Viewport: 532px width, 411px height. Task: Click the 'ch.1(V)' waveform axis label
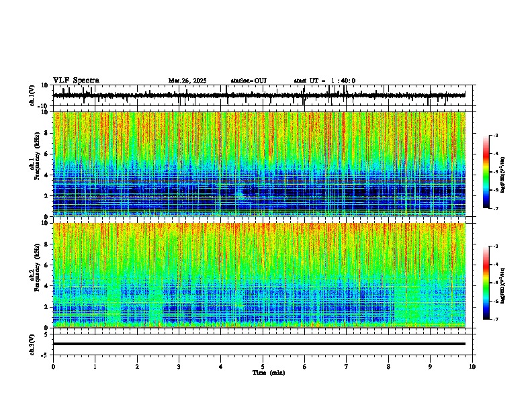pos(32,95)
